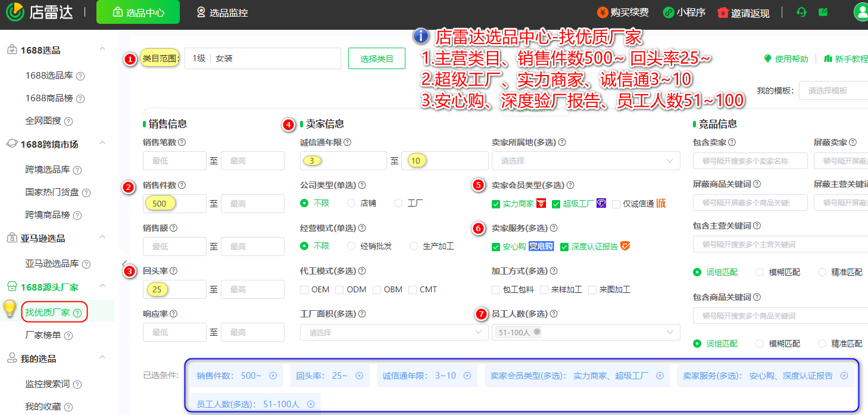The height and width of the screenshot is (415, 868).
Task: Uncheck the 深度认证报告 checkbox
Action: [x=564, y=247]
